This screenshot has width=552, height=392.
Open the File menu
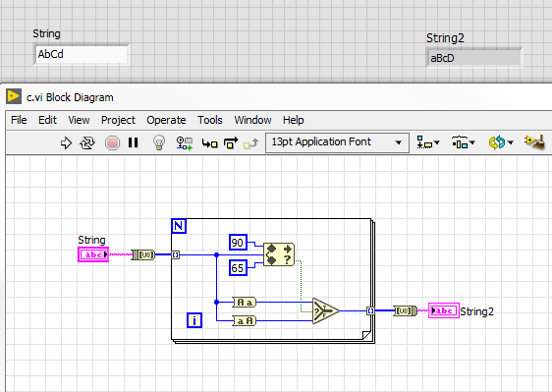click(x=19, y=120)
